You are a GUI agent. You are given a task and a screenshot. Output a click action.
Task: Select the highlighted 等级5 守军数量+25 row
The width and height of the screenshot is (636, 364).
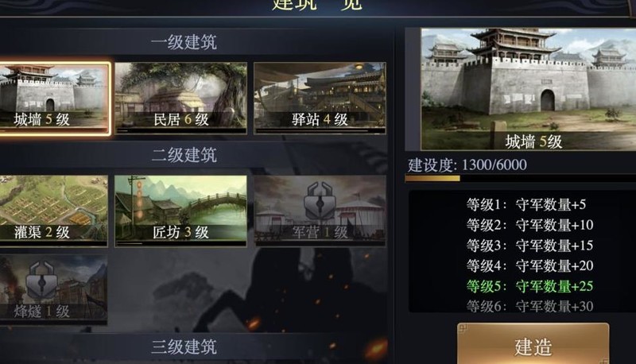pos(529,286)
